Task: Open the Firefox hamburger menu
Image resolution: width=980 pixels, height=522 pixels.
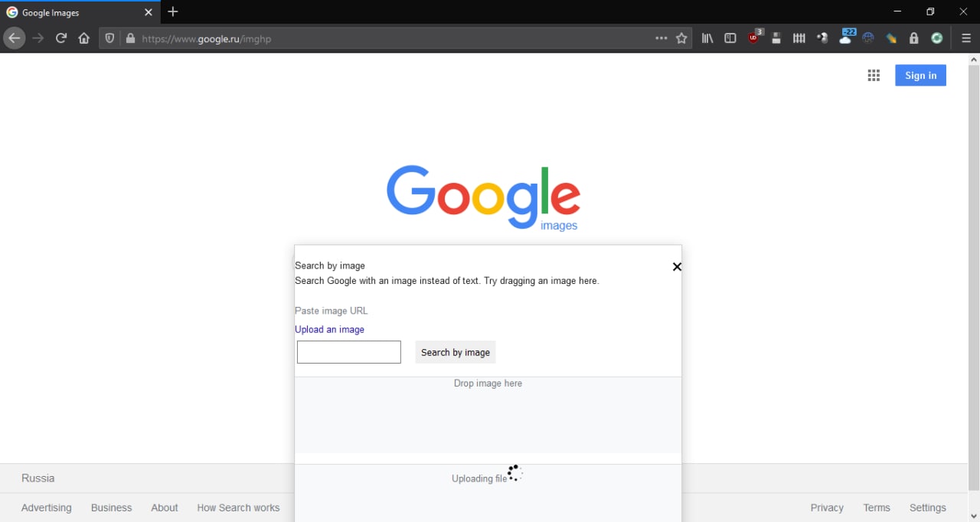Action: click(966, 38)
